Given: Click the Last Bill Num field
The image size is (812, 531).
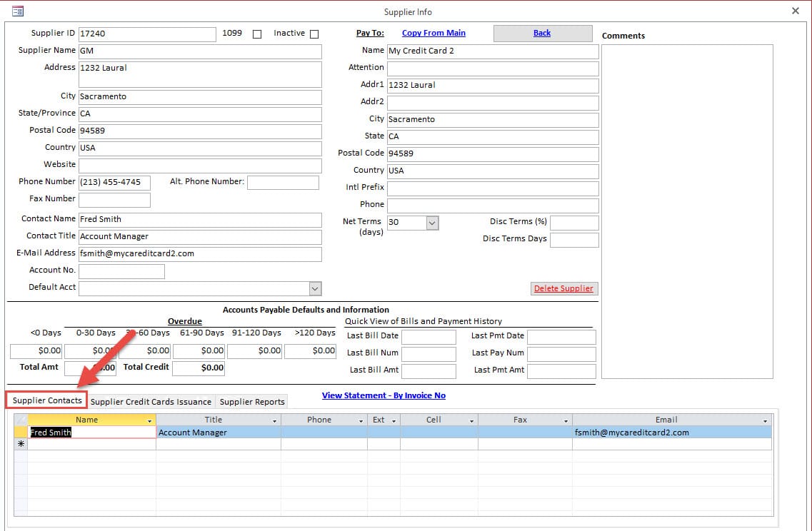Looking at the screenshot, I should (428, 354).
